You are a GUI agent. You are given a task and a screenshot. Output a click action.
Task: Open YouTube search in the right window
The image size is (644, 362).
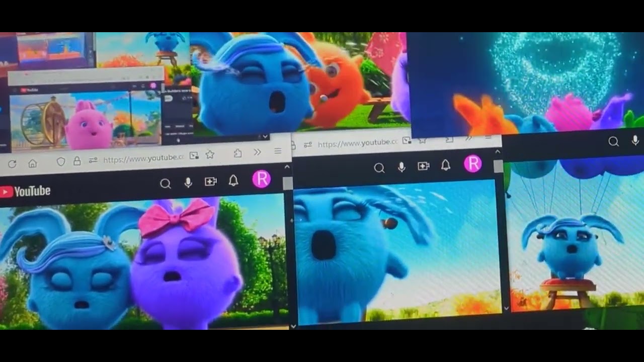(x=613, y=142)
